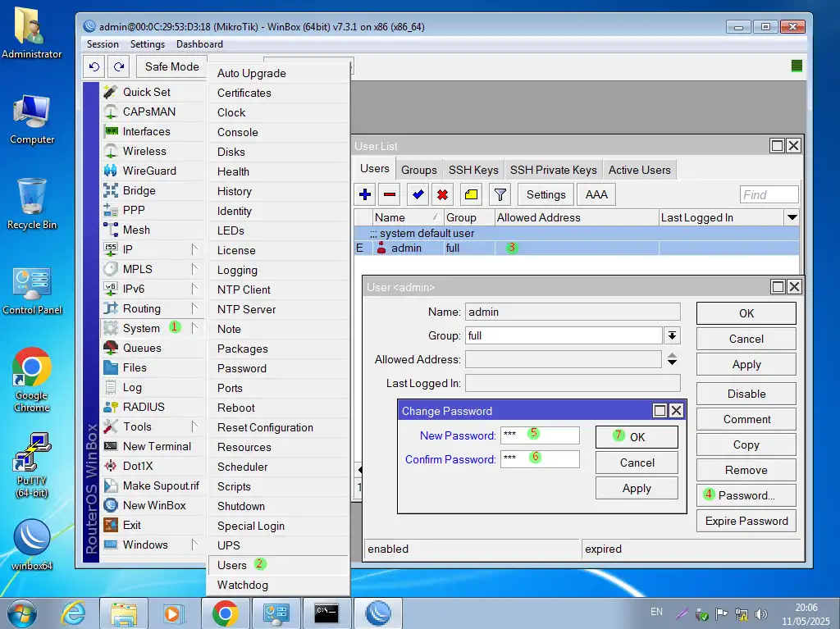Open Users entry in System submenu
The height and width of the screenshot is (629, 840).
232,565
